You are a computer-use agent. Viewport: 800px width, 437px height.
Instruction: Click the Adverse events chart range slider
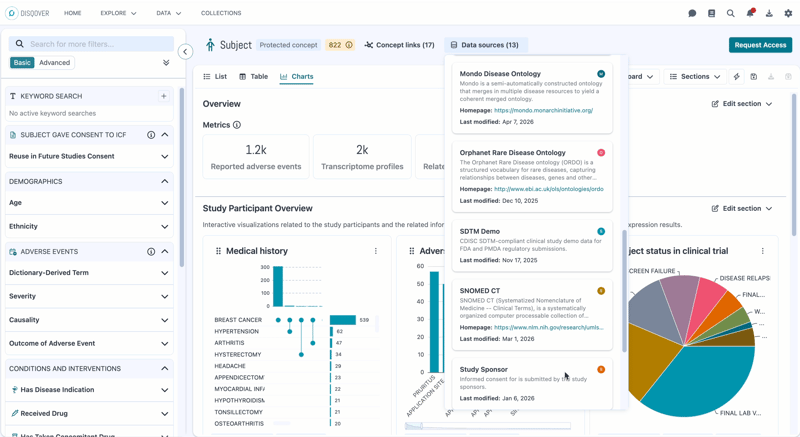(488, 426)
